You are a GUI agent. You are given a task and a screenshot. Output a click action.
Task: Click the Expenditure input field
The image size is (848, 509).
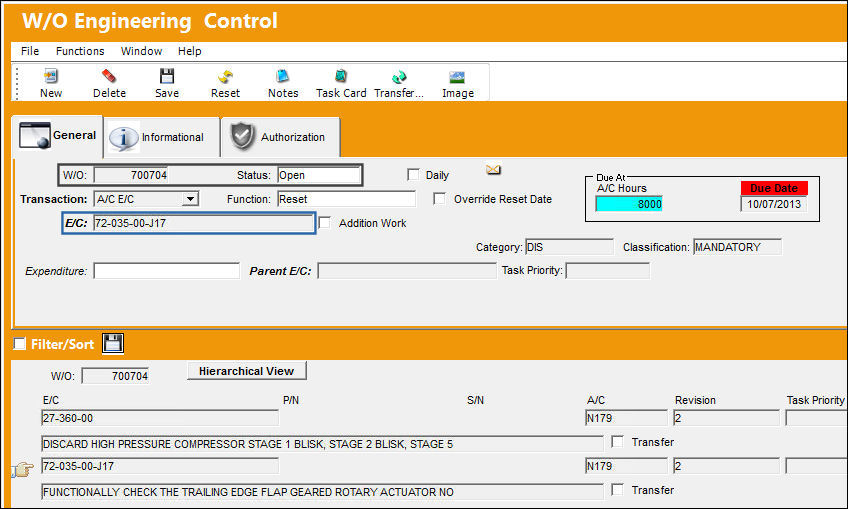click(x=167, y=270)
